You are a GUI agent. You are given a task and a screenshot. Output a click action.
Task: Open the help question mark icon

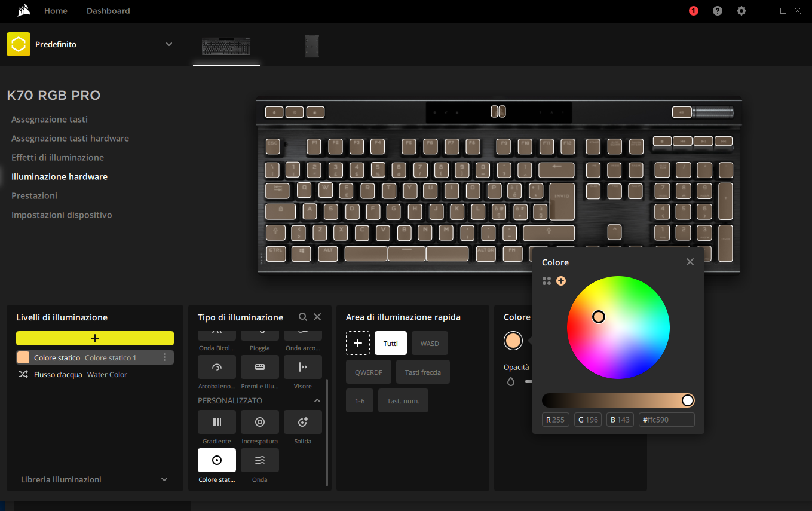tap(718, 11)
